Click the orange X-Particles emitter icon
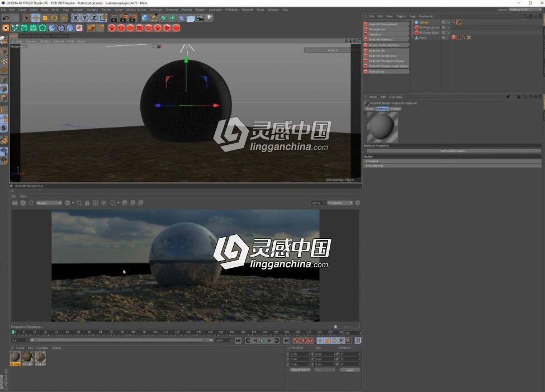This screenshot has width=545, height=392. pyautogui.click(x=6, y=28)
